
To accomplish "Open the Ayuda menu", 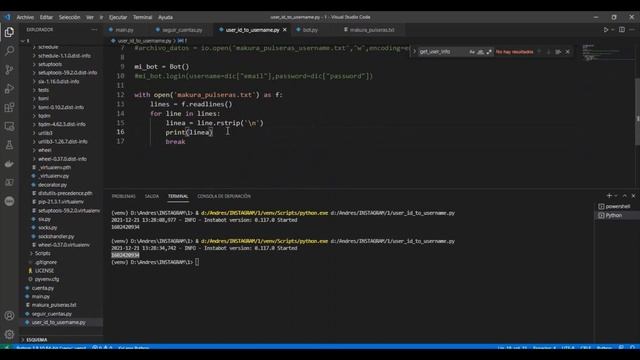I will click(165, 17).
